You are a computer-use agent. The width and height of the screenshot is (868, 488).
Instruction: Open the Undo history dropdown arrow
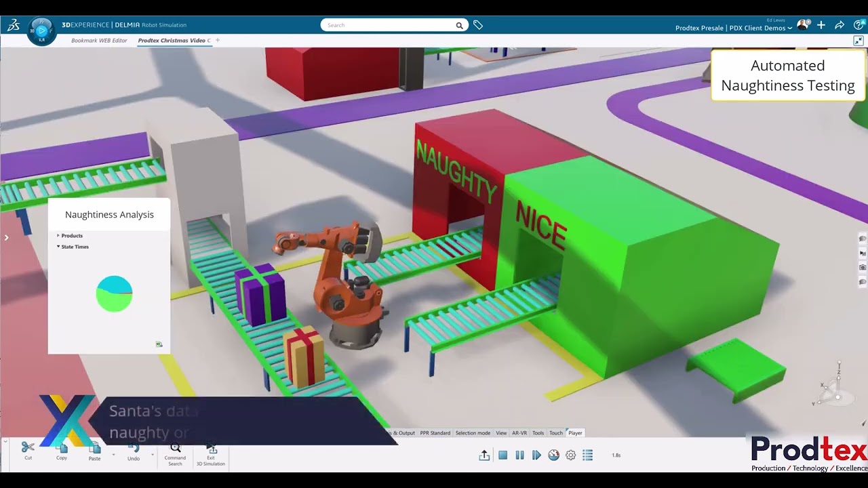pos(152,454)
